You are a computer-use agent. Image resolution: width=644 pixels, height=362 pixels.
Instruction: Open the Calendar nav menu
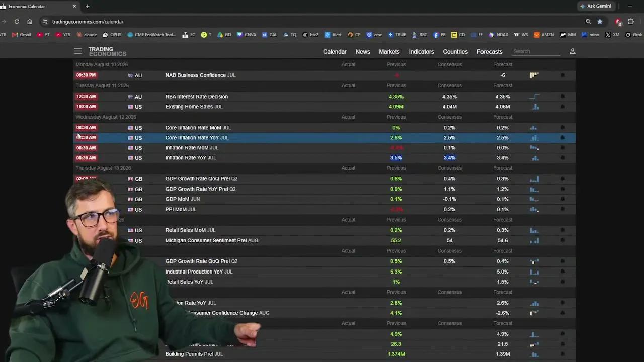click(335, 52)
